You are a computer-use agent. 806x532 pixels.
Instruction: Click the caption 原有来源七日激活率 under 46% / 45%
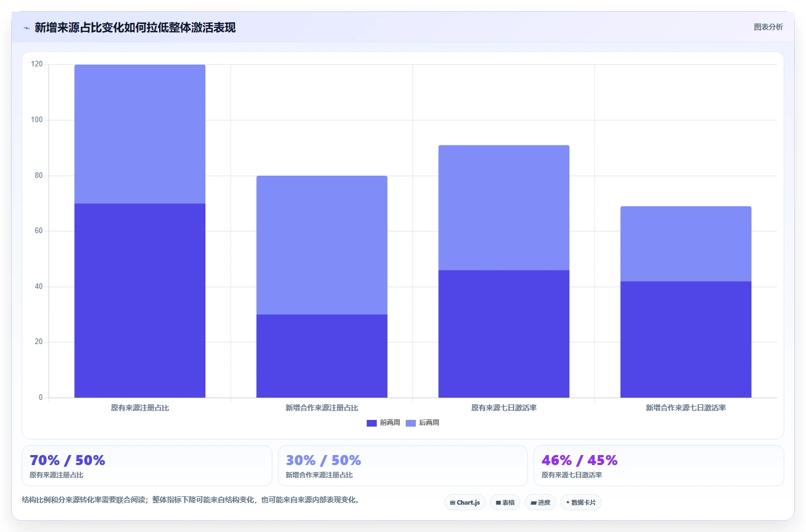coord(572,475)
